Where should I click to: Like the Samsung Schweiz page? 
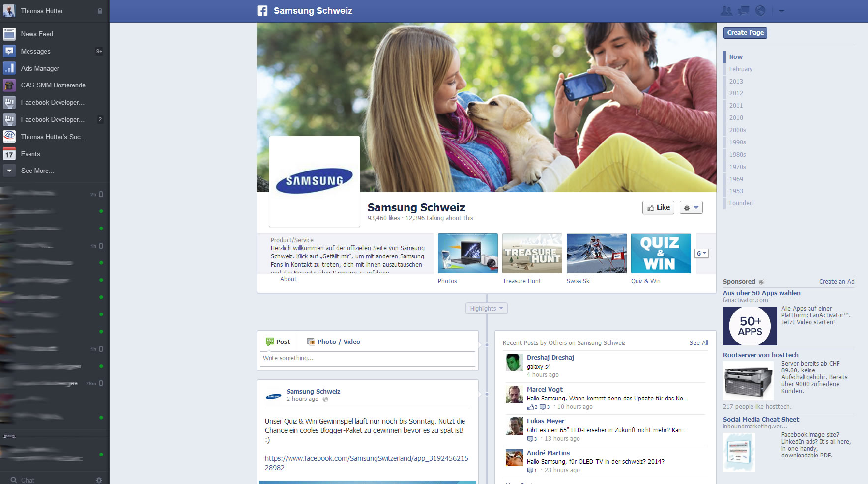coord(658,207)
